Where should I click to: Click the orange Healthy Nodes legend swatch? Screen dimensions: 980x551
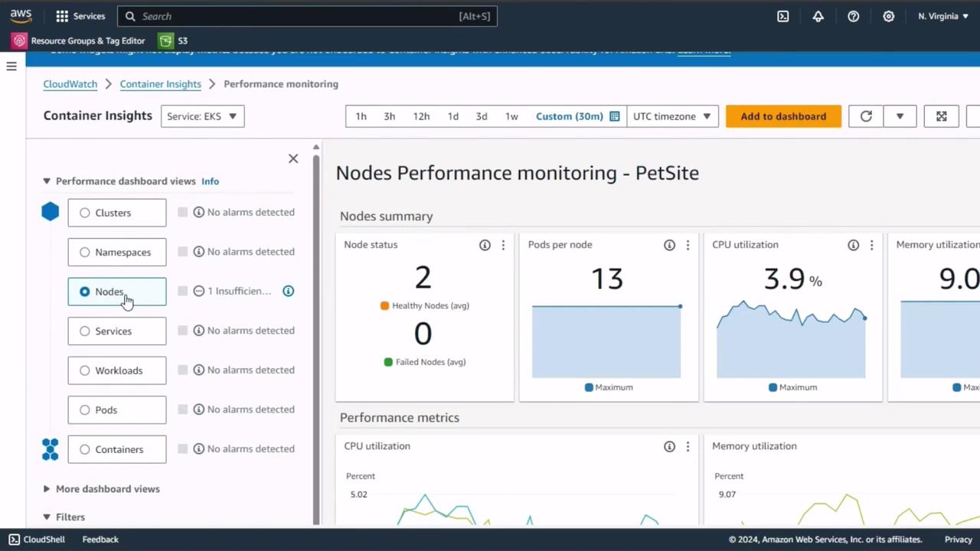(x=385, y=305)
